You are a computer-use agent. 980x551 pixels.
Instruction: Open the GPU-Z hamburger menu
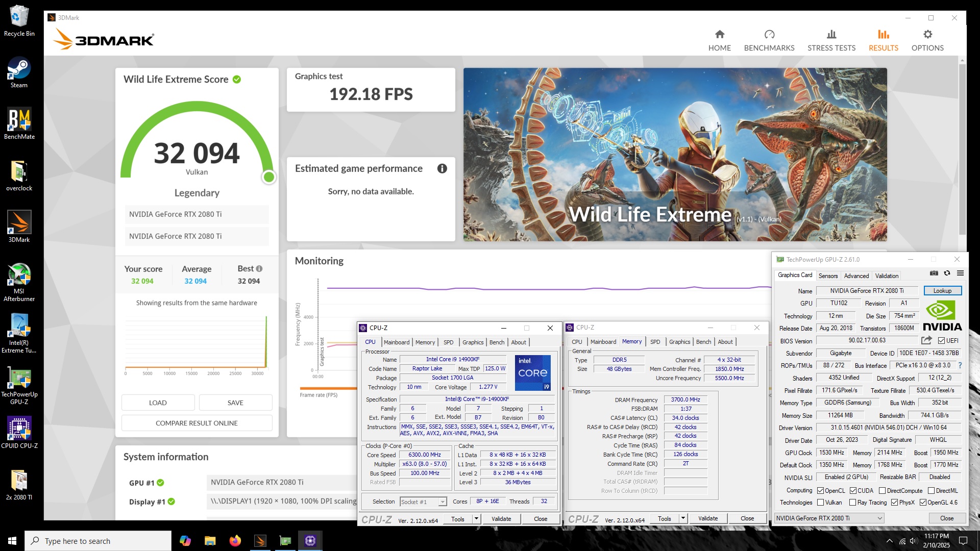tap(960, 273)
